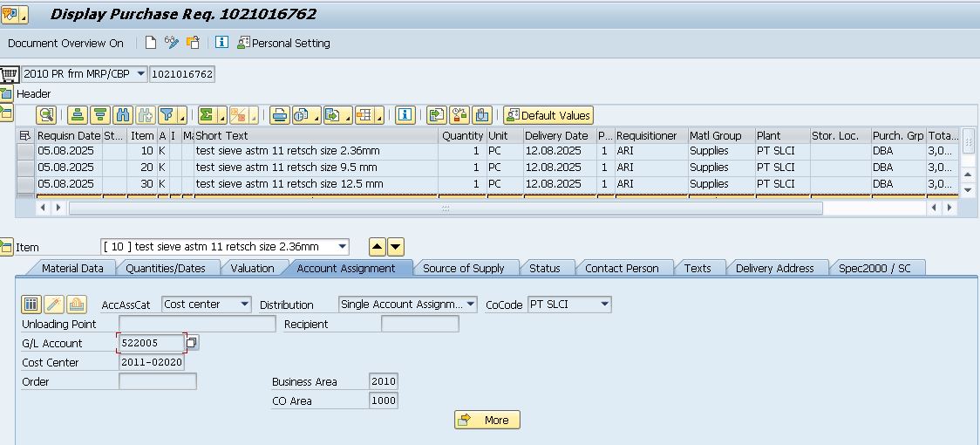Click the icon left of Default Values

point(482,115)
